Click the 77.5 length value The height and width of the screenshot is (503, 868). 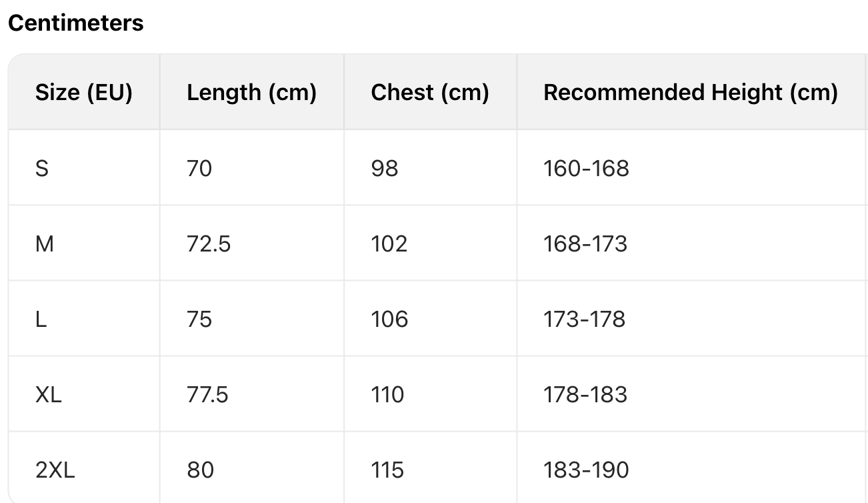[207, 394]
